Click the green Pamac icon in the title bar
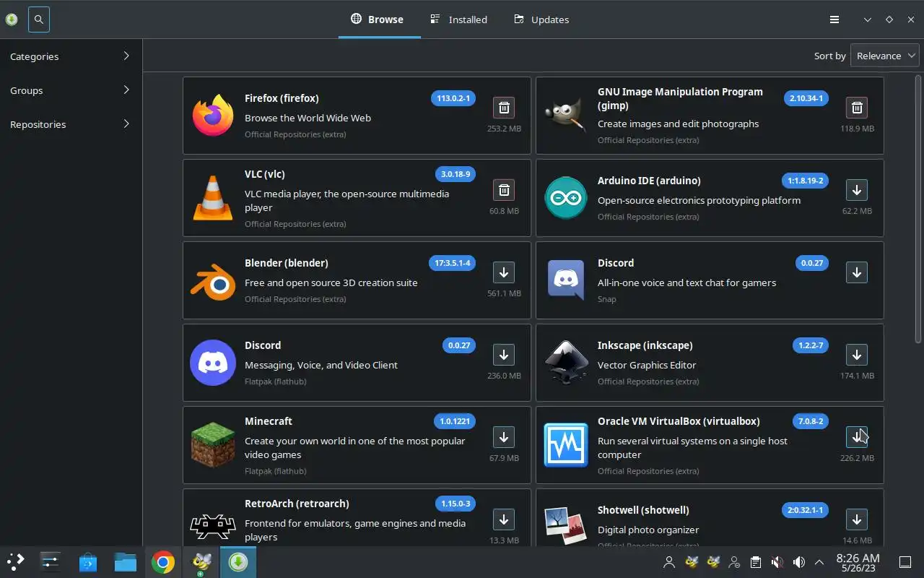This screenshot has height=578, width=924. [x=11, y=20]
